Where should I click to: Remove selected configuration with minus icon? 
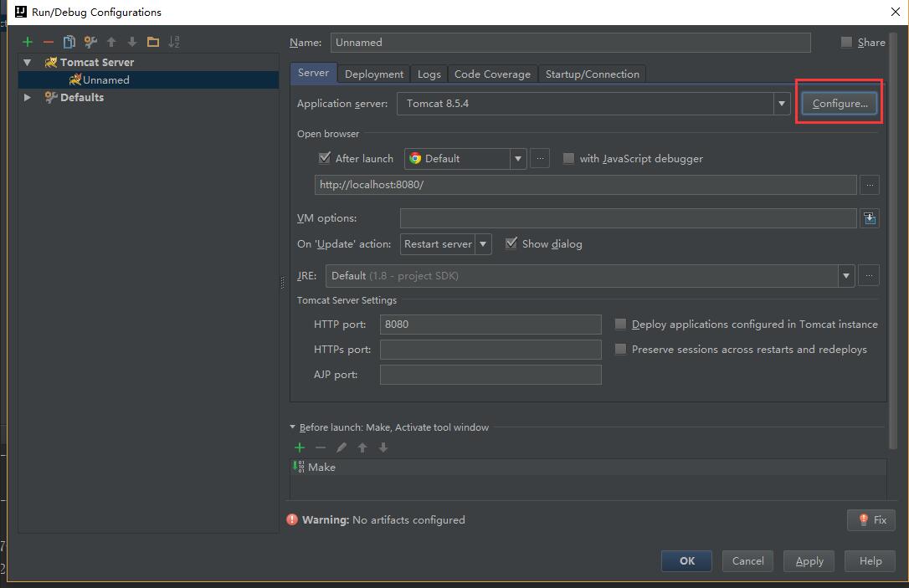(x=48, y=42)
